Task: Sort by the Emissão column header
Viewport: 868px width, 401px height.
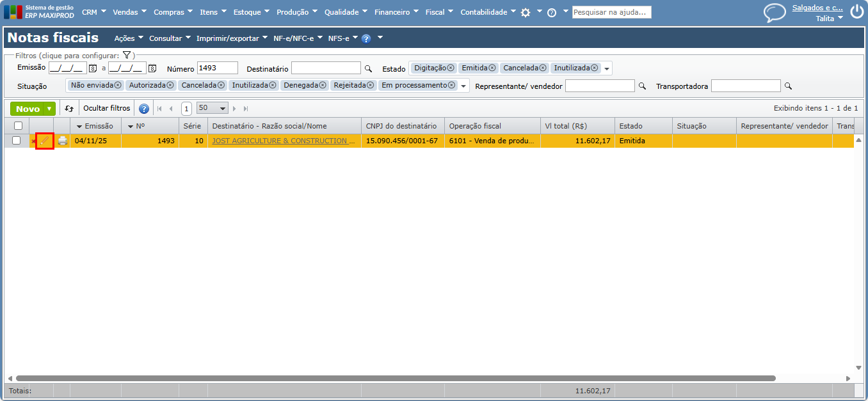Action: point(95,126)
